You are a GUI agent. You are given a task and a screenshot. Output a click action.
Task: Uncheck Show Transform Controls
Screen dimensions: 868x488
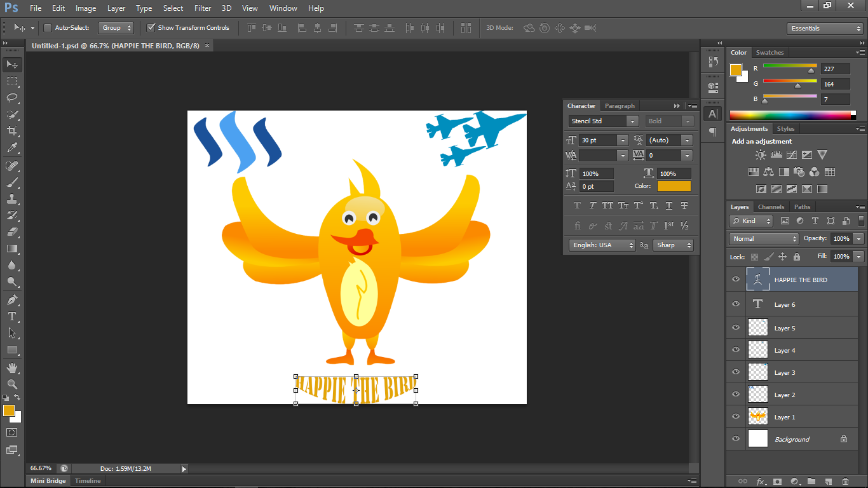coord(151,28)
